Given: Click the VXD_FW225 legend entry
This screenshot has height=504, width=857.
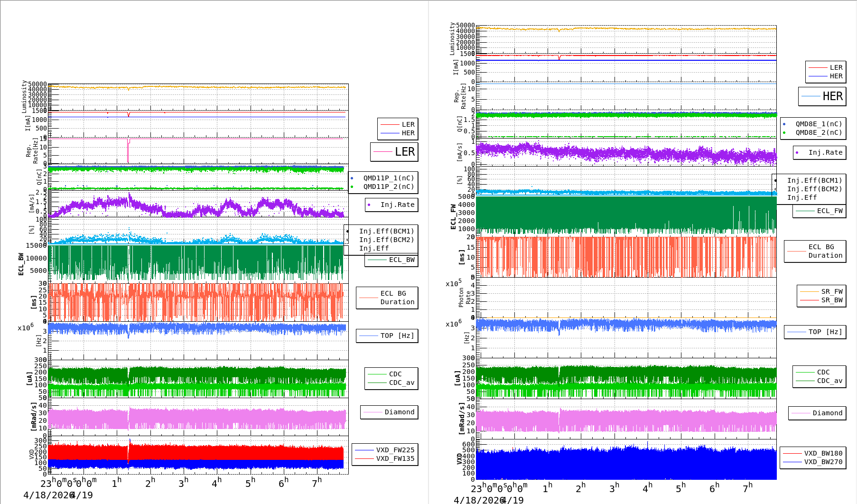Looking at the screenshot, I should pyautogui.click(x=395, y=450).
